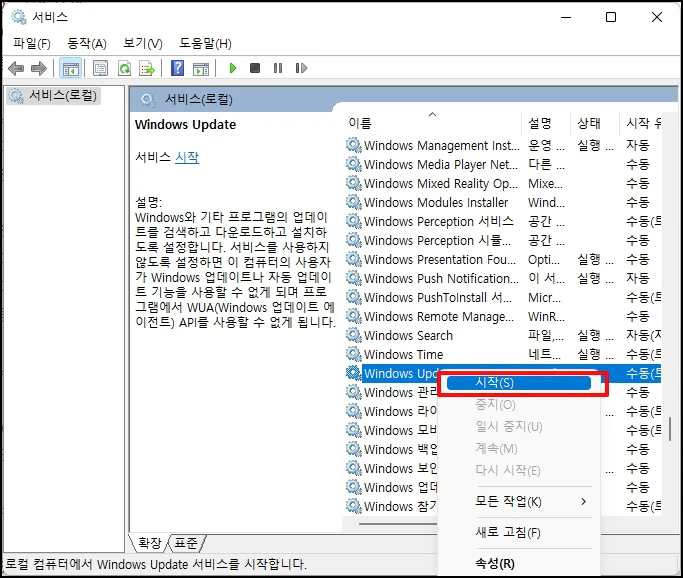Screen dimensions: 683x578
Task: Sort by the 설명 column header
Action: coord(546,123)
